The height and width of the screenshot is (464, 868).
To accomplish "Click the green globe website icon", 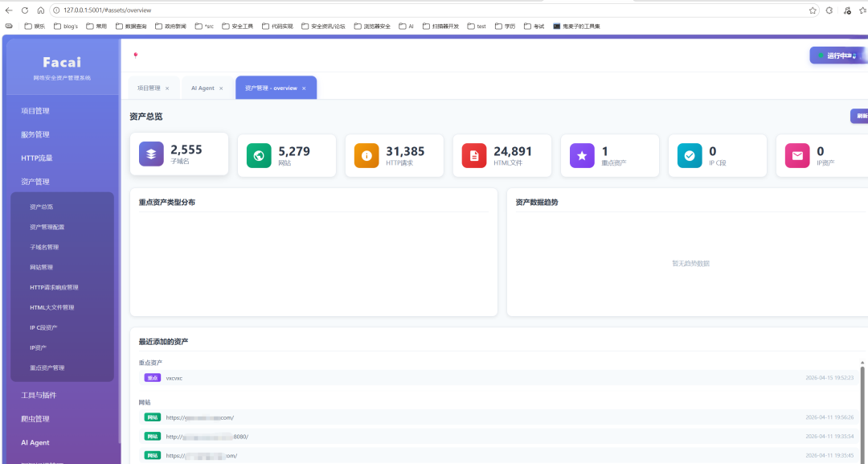I will [x=259, y=155].
